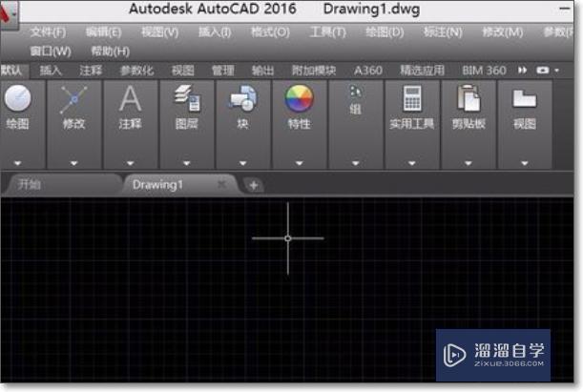The image size is (583, 392).
Task: Open the 实用工具 (Utilities) calculator icon
Action: [412, 98]
